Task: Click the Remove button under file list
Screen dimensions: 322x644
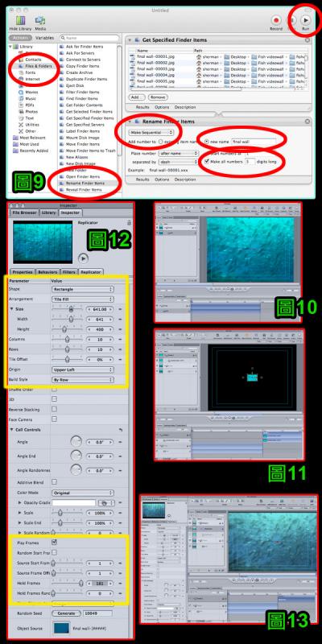Action: pos(157,97)
